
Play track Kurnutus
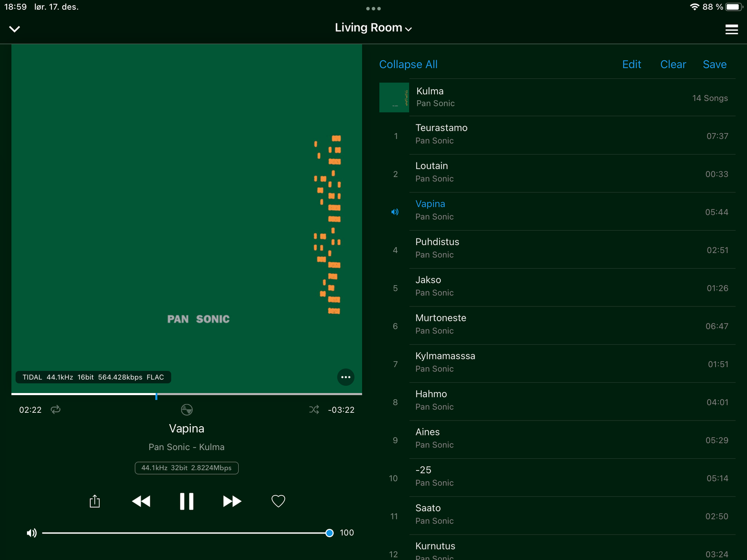[x=557, y=548]
